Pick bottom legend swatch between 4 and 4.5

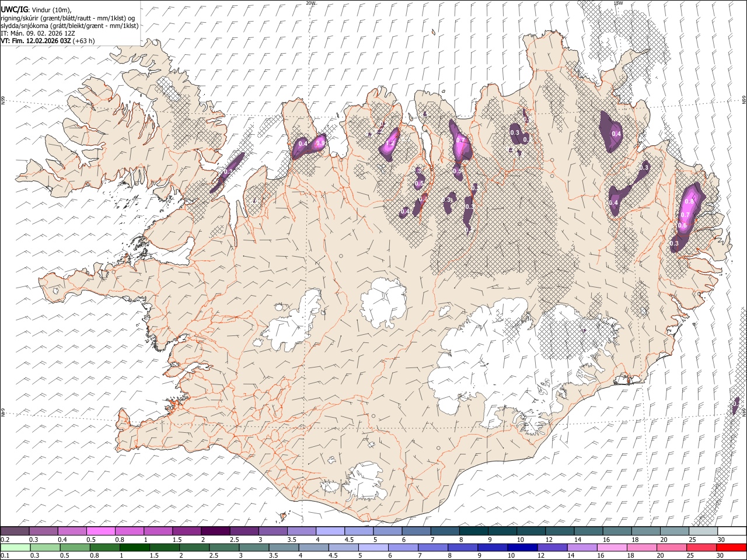314,547
